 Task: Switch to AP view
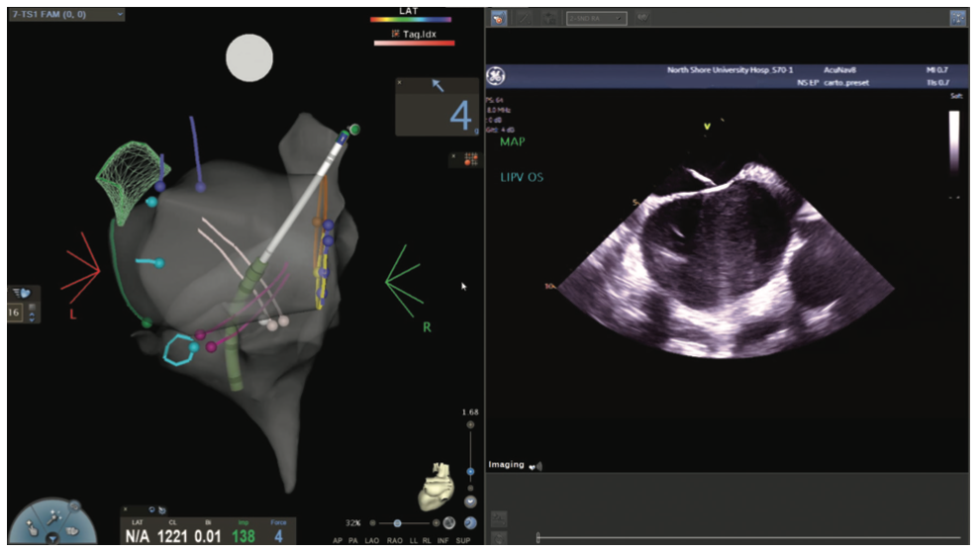[338, 541]
